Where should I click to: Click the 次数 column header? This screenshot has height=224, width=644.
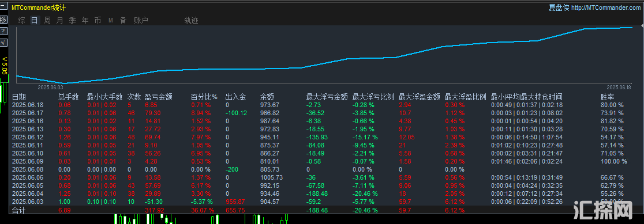click(134, 97)
